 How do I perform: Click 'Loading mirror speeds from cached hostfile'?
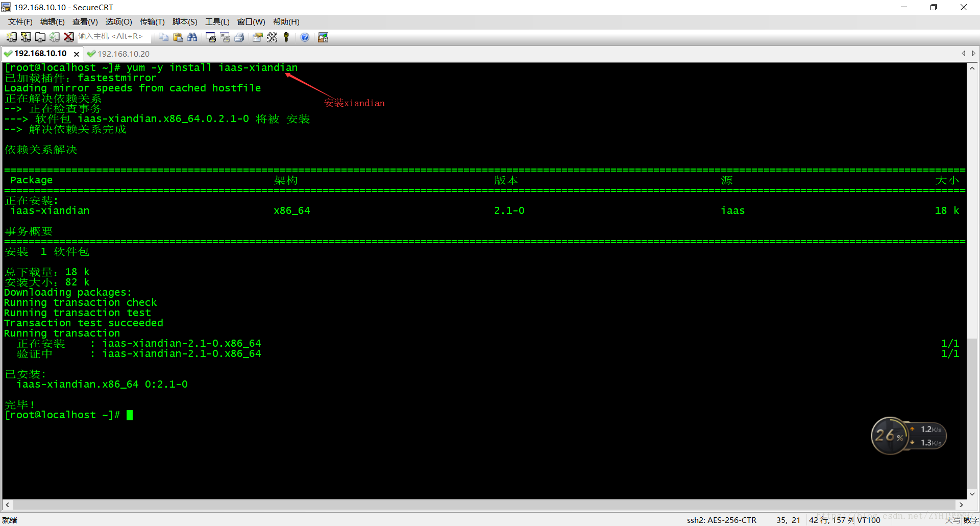[x=133, y=88]
